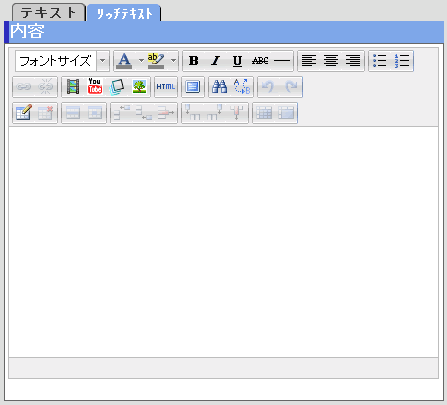Expand the highlight color dropdown arrow

coord(173,61)
